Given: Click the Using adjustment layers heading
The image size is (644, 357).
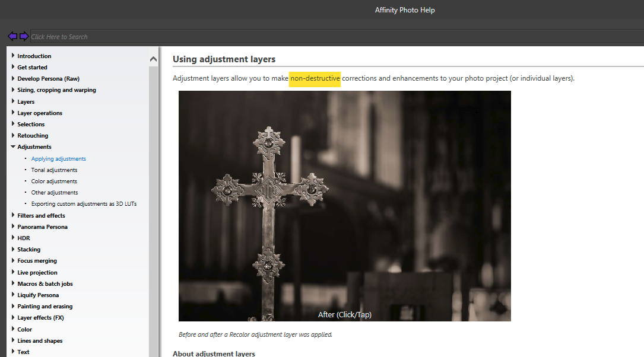Looking at the screenshot, I should (x=224, y=59).
